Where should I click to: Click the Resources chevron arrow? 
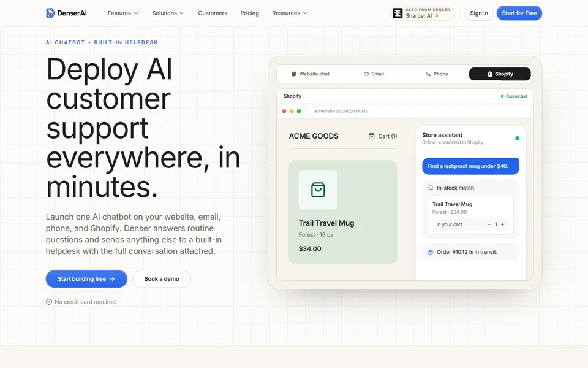coord(305,13)
